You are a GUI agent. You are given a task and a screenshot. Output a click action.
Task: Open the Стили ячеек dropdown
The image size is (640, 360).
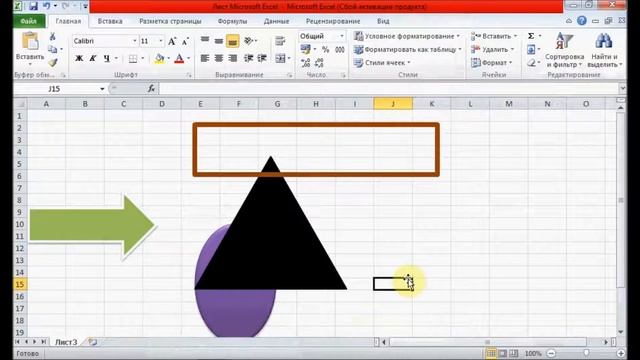point(382,63)
